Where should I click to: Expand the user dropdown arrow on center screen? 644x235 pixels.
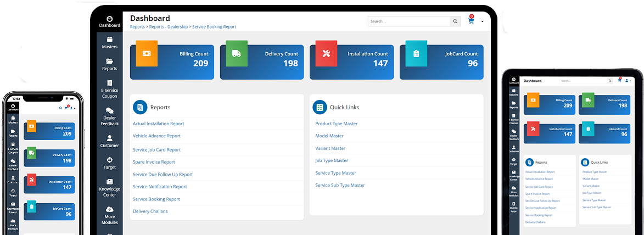482,21
